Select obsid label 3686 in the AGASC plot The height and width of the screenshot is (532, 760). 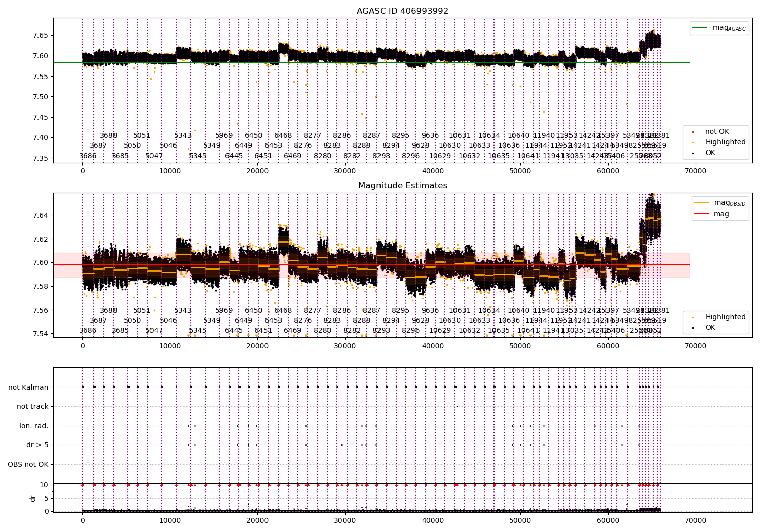coord(88,156)
